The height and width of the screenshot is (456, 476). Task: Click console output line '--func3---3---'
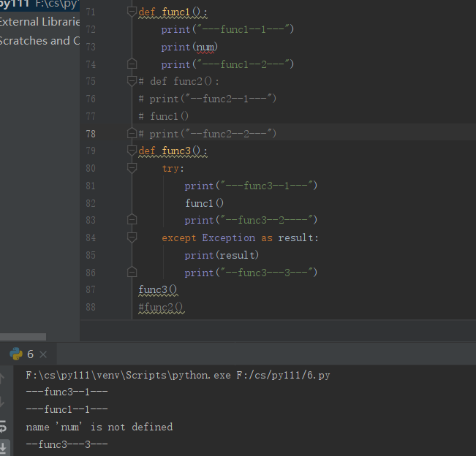click(x=67, y=444)
